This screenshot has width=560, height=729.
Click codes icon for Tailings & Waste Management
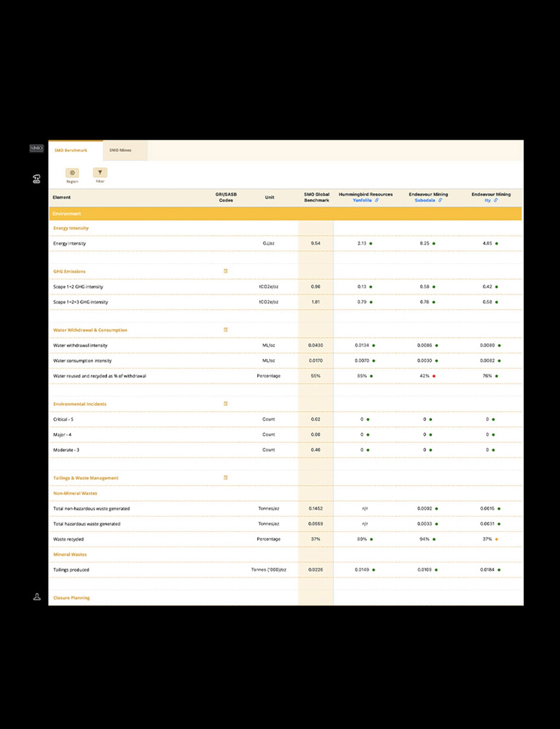click(226, 478)
